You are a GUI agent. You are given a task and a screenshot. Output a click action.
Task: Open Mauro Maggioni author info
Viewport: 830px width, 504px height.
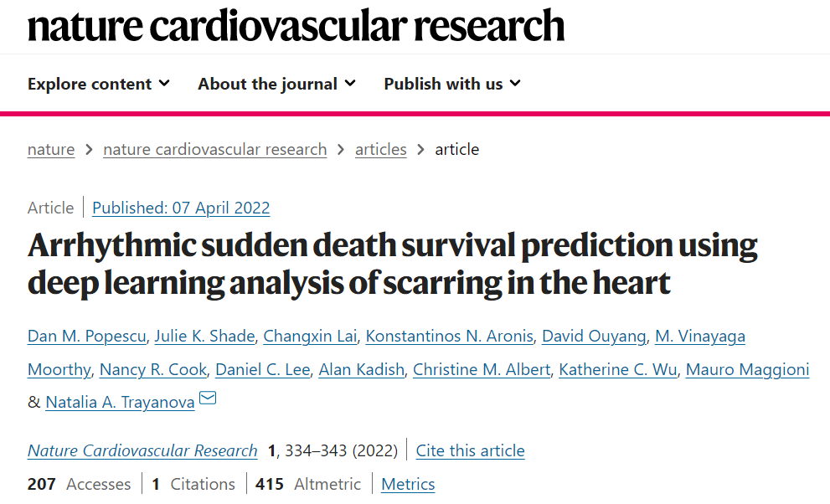tap(747, 370)
